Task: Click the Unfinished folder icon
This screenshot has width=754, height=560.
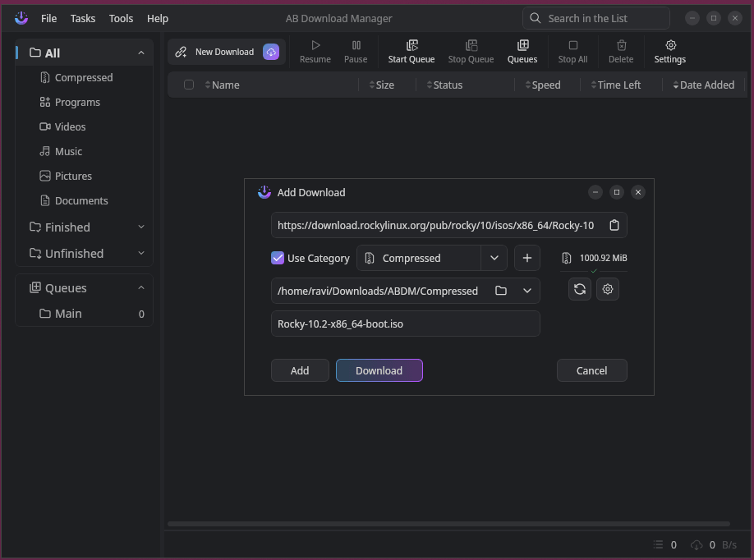Action: (34, 254)
